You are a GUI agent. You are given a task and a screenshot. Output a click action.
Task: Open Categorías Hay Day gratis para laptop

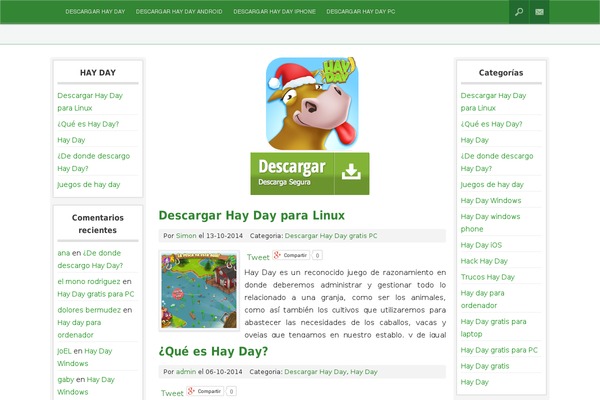pos(493,328)
